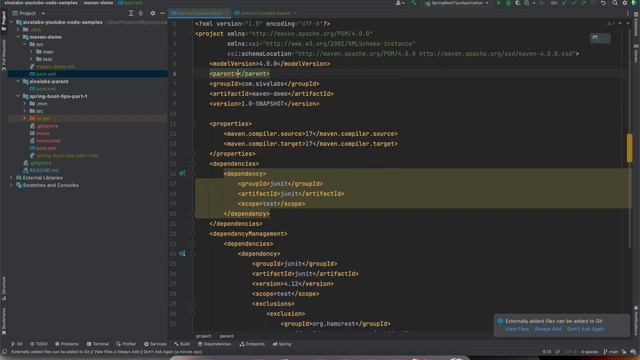
Task: Switch to second pom.xml editor tab
Action: click(264, 13)
